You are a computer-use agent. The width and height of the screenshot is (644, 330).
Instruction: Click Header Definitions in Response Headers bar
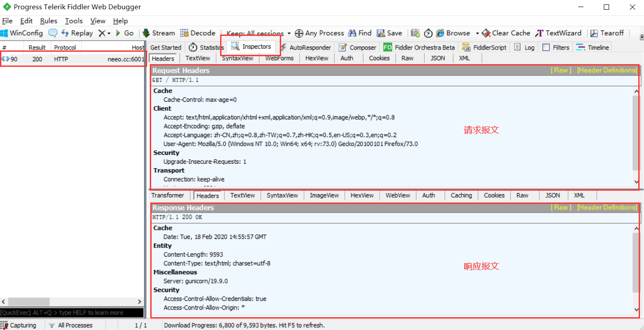pyautogui.click(x=607, y=207)
